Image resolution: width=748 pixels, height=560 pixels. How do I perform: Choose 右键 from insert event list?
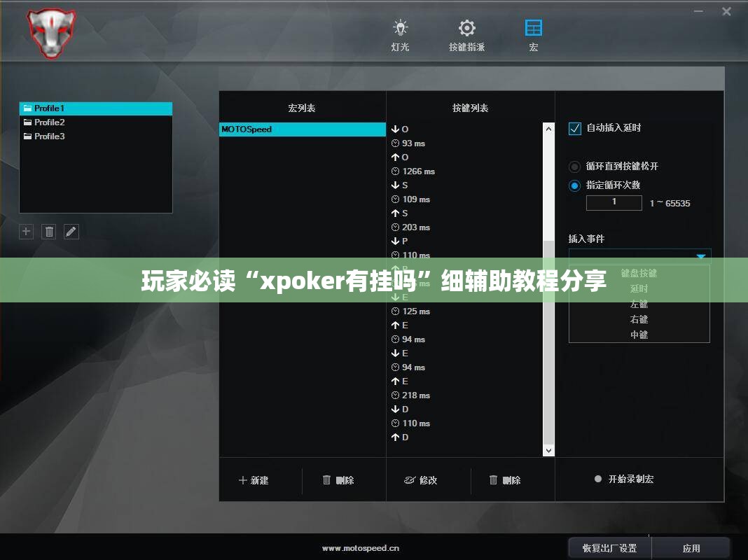pos(639,319)
